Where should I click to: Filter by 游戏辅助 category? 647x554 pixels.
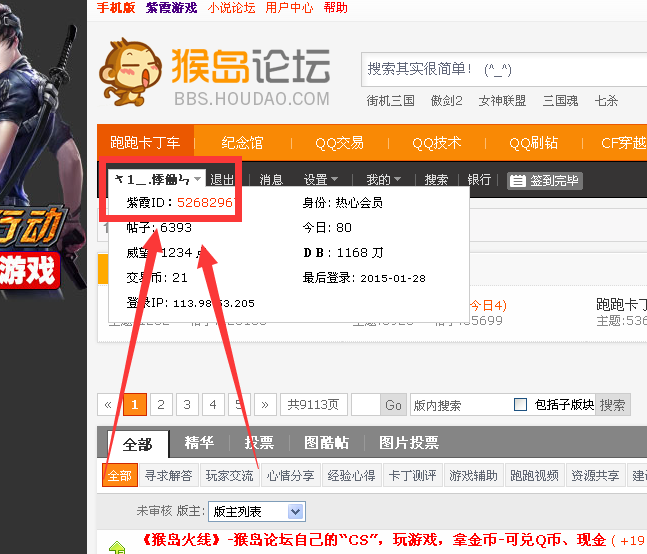(x=474, y=476)
